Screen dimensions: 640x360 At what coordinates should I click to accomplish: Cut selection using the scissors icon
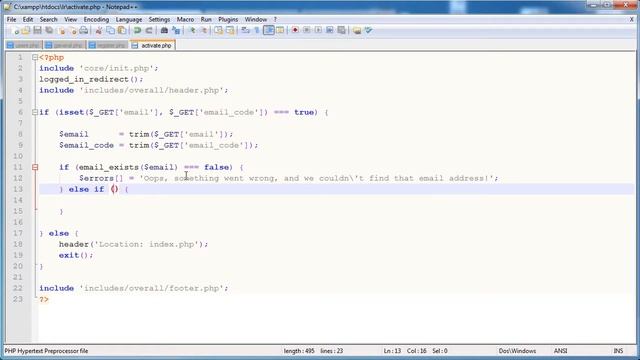[98, 31]
